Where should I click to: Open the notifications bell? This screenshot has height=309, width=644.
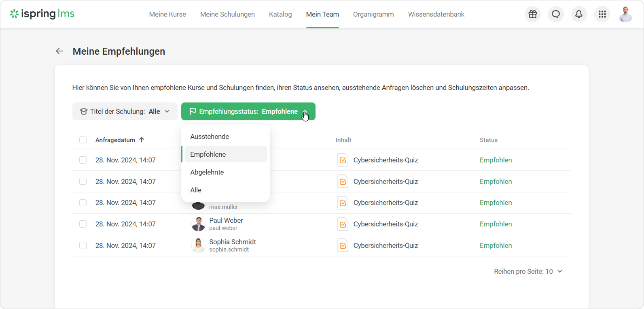(579, 14)
